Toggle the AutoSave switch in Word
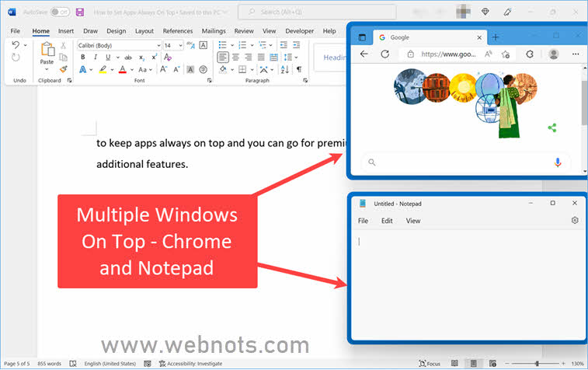This screenshot has height=370, width=588. click(x=59, y=12)
